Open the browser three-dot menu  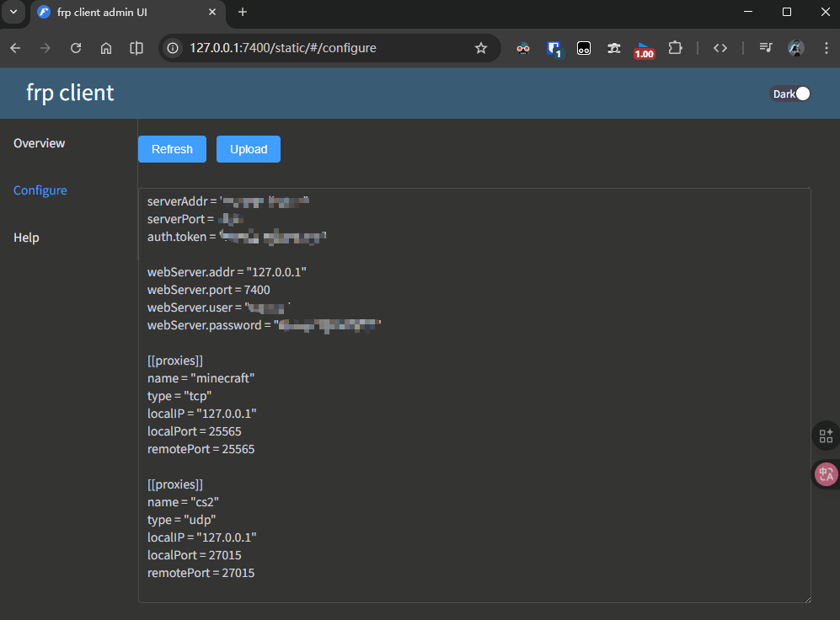pos(827,48)
